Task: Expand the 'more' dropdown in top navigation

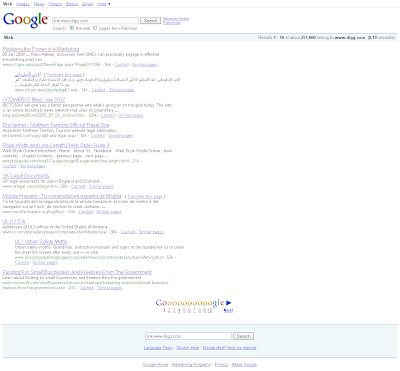Action: point(103,4)
